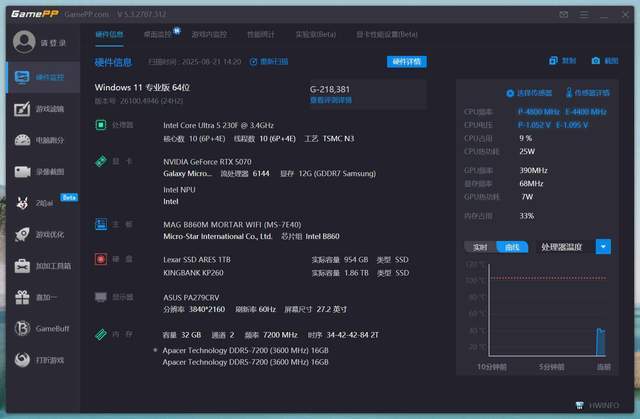Click the temperature curve chart area
This screenshot has height=419, width=640.
tap(547, 310)
